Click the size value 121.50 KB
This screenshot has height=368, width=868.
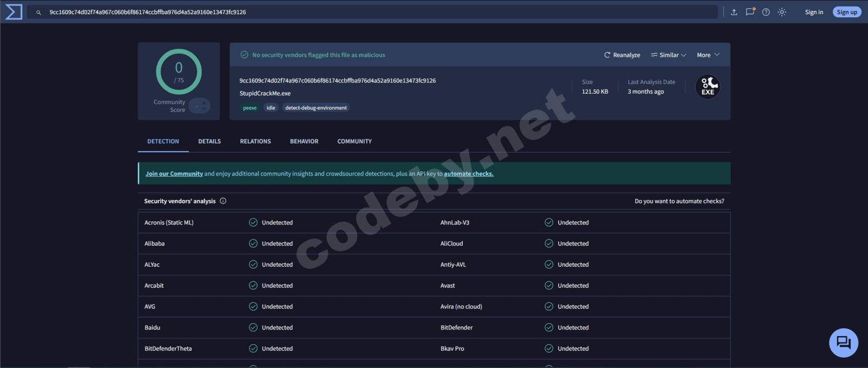point(595,92)
